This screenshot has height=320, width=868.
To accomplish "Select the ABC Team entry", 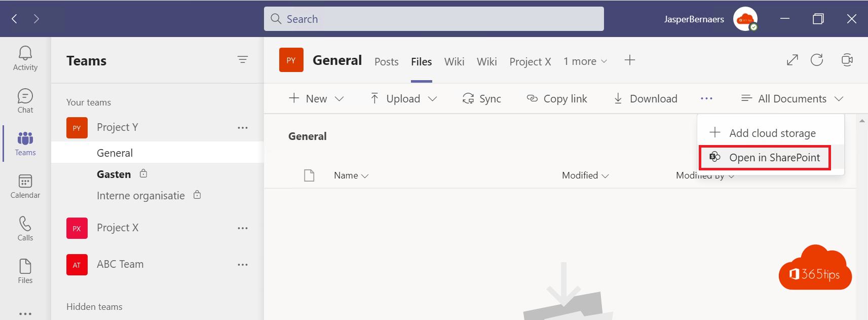I will [x=120, y=264].
